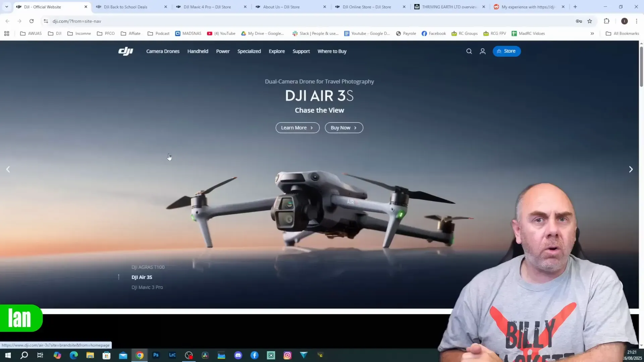Open the tab search dropdown arrow
The image size is (644, 362).
pos(7,7)
